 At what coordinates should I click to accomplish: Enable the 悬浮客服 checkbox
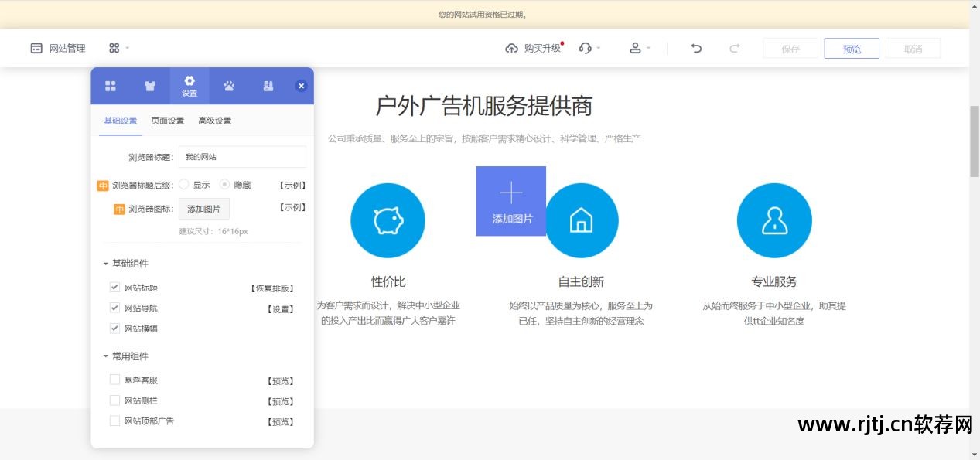tap(114, 380)
